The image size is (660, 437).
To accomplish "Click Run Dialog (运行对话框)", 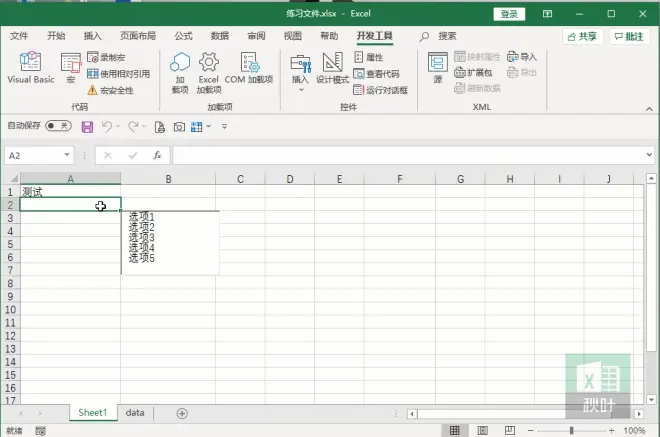I will point(381,90).
